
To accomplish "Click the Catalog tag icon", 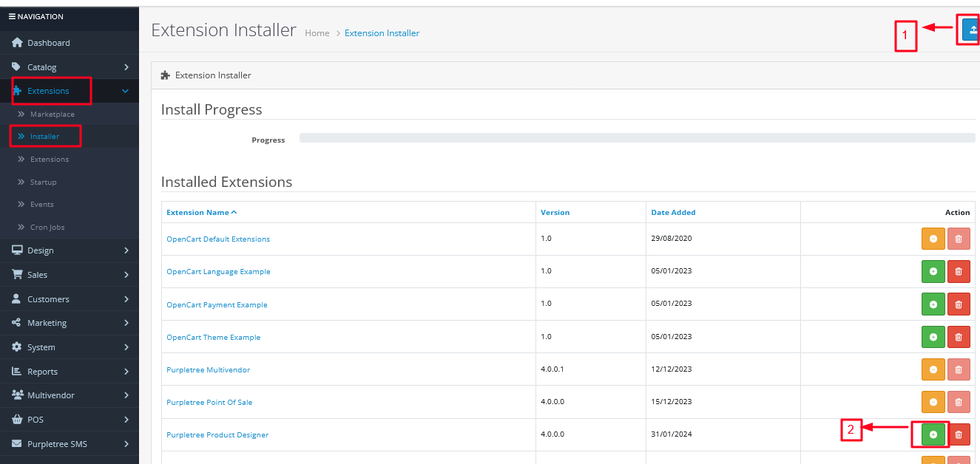I will coord(16,66).
